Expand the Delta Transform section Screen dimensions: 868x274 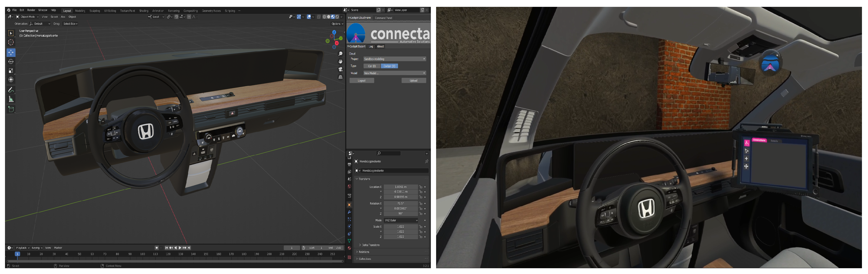(370, 245)
